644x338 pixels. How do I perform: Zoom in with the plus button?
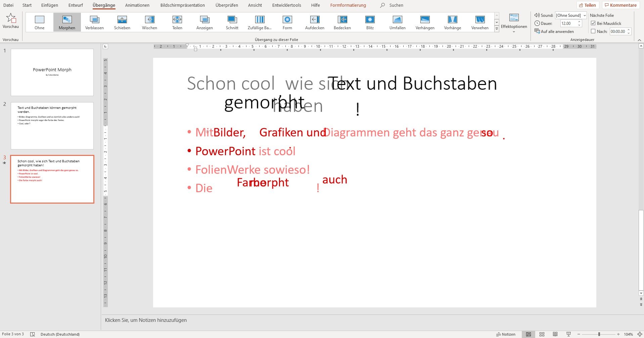tap(618, 334)
